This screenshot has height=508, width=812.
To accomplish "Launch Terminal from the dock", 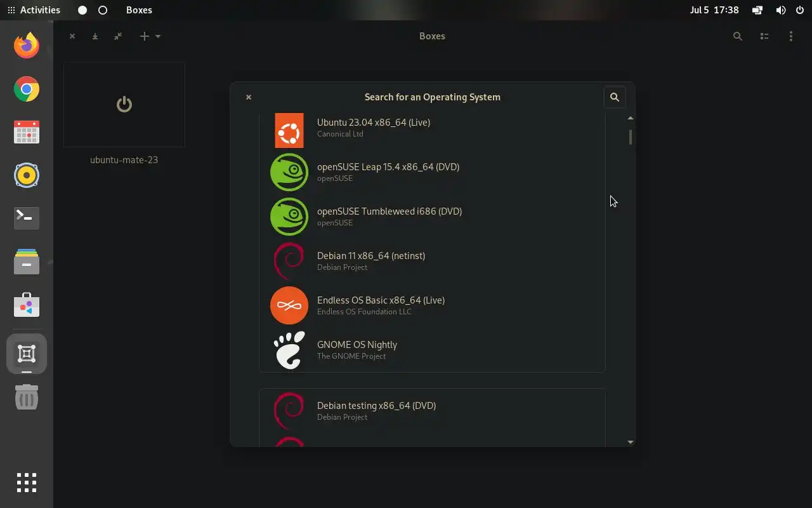I will point(27,218).
